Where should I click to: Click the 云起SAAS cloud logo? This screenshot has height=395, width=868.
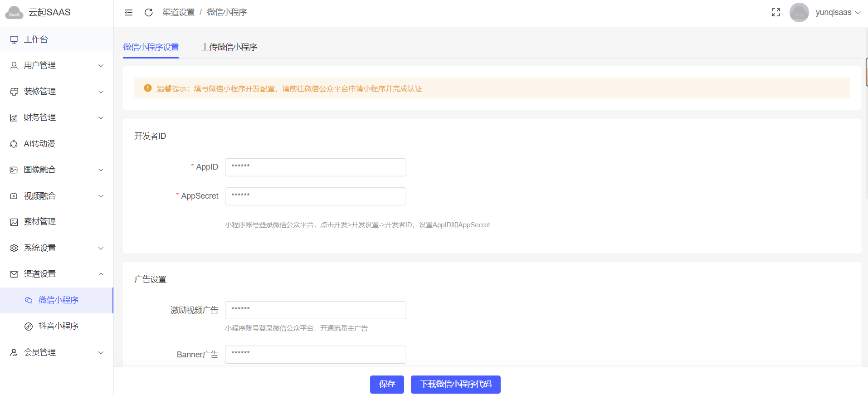[14, 13]
